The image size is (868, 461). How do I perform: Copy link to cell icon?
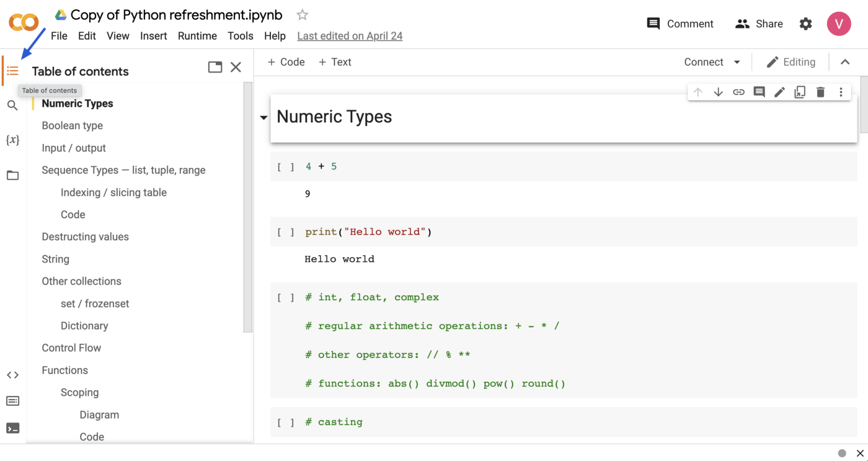tap(738, 92)
